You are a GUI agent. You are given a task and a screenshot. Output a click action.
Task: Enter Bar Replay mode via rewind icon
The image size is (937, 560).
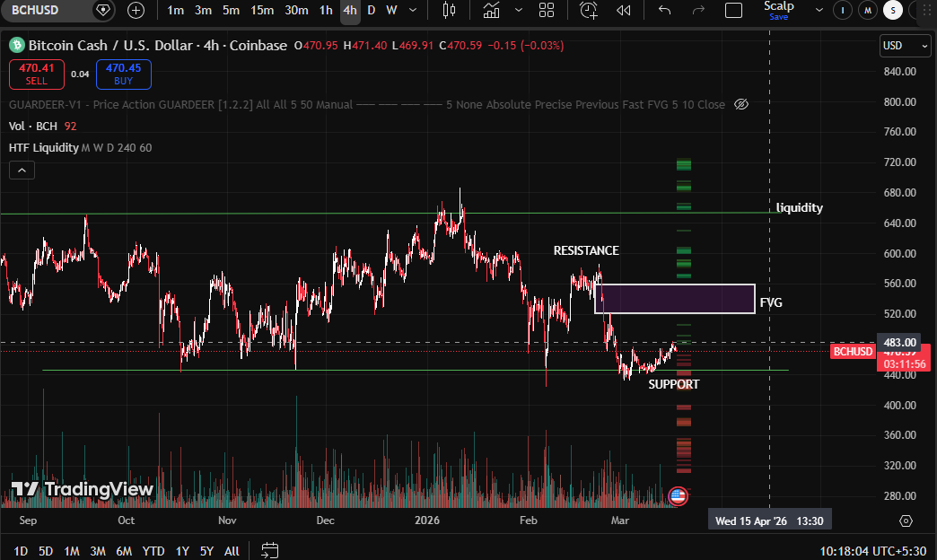(x=623, y=11)
